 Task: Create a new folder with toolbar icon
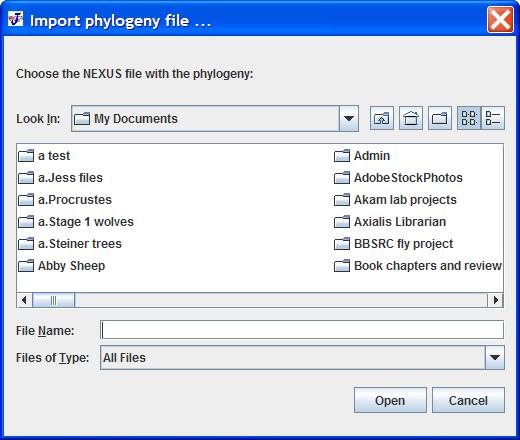[x=440, y=118]
